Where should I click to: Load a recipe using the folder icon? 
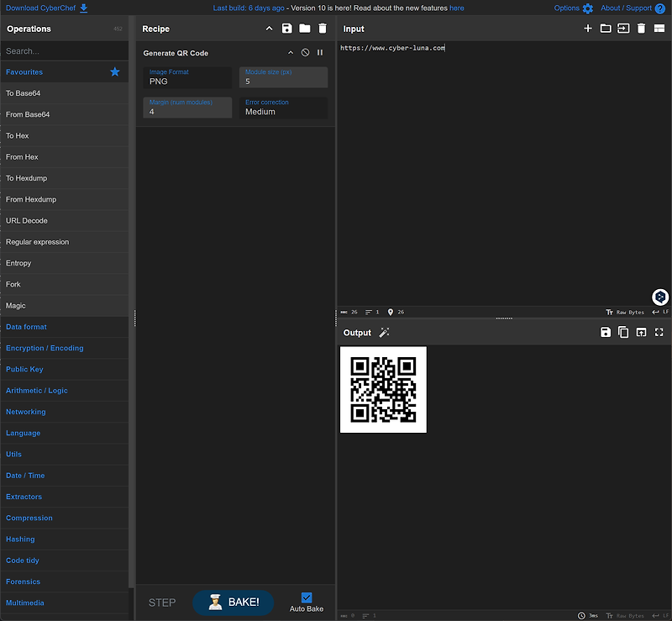click(305, 29)
